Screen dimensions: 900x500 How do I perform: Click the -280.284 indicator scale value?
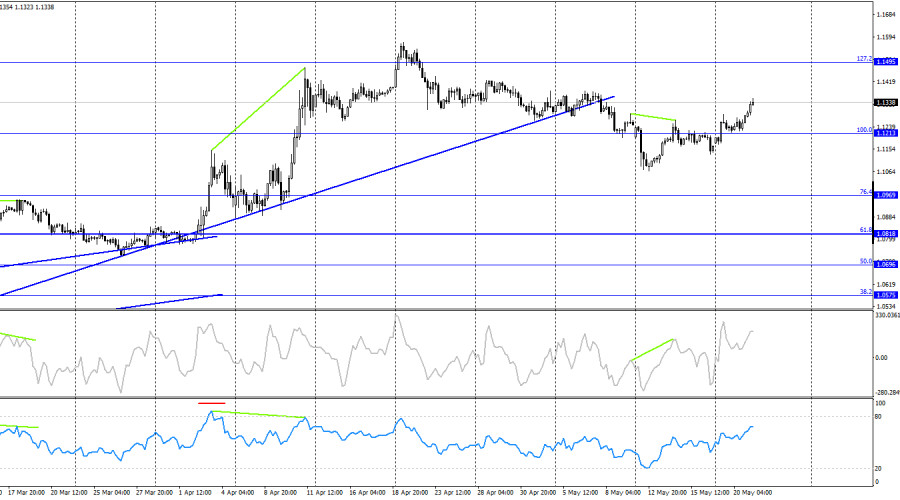(x=887, y=393)
